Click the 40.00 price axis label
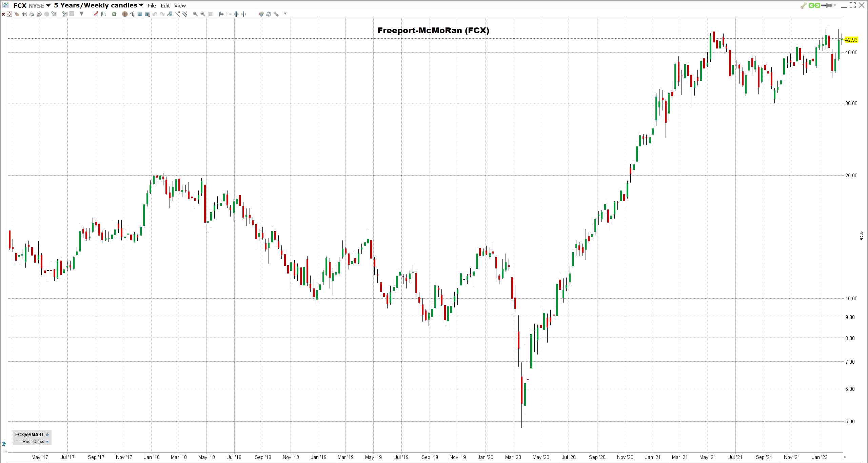 [851, 52]
